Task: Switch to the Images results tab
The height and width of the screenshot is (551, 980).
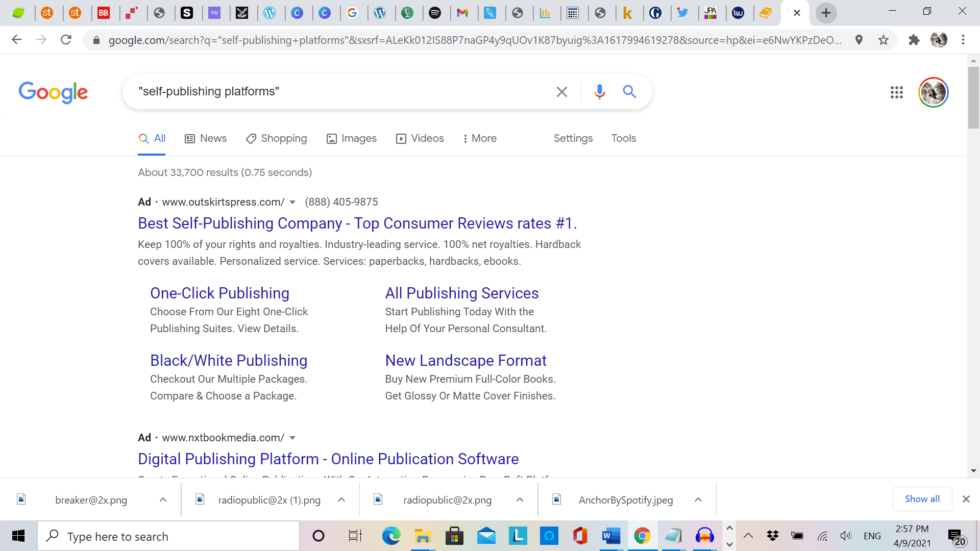Action: tap(351, 138)
